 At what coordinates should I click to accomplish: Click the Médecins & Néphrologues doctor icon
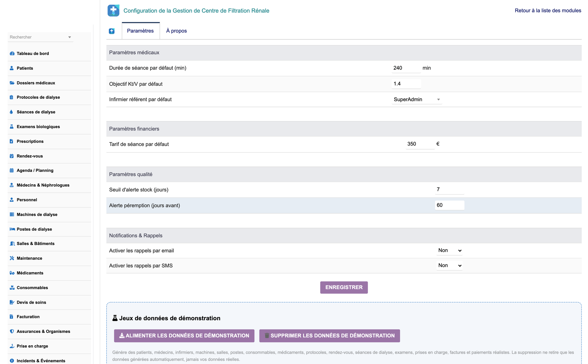pyautogui.click(x=12, y=185)
